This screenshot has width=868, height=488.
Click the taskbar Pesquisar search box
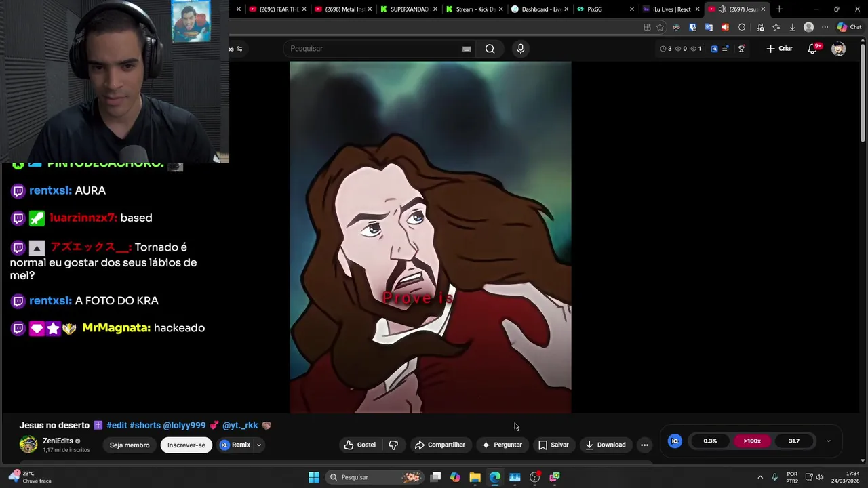pyautogui.click(x=374, y=477)
